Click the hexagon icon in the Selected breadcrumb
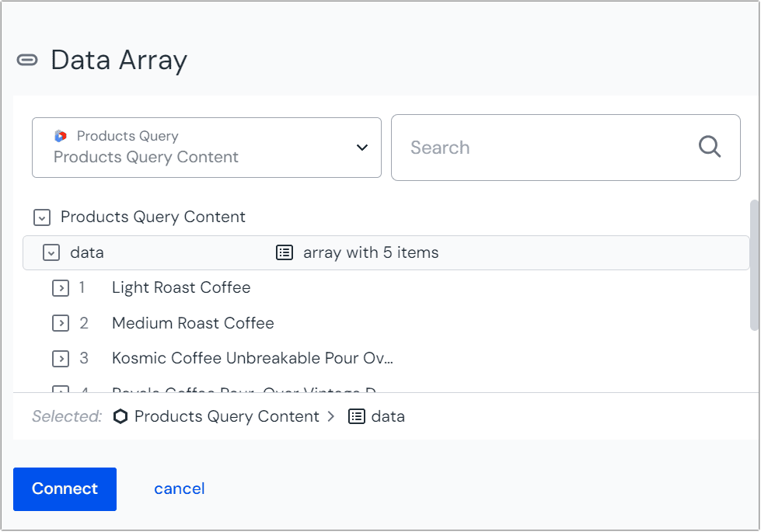Screen dimensions: 761x532 coord(120,416)
